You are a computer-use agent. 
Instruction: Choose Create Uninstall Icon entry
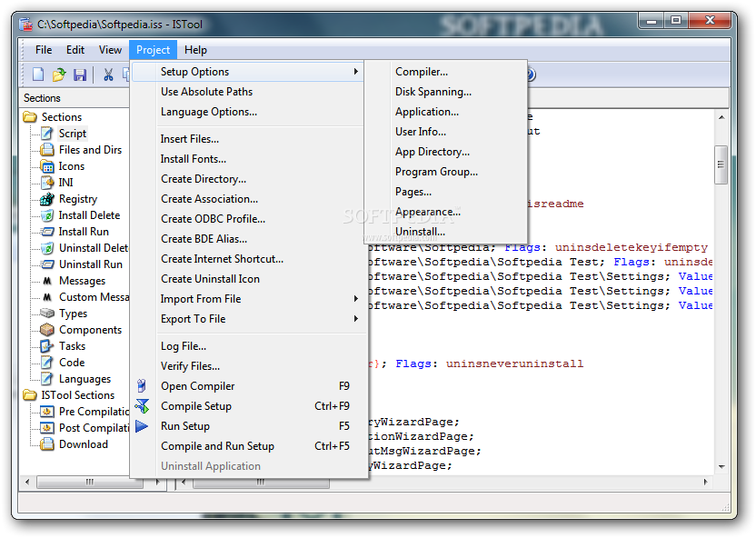point(248,279)
